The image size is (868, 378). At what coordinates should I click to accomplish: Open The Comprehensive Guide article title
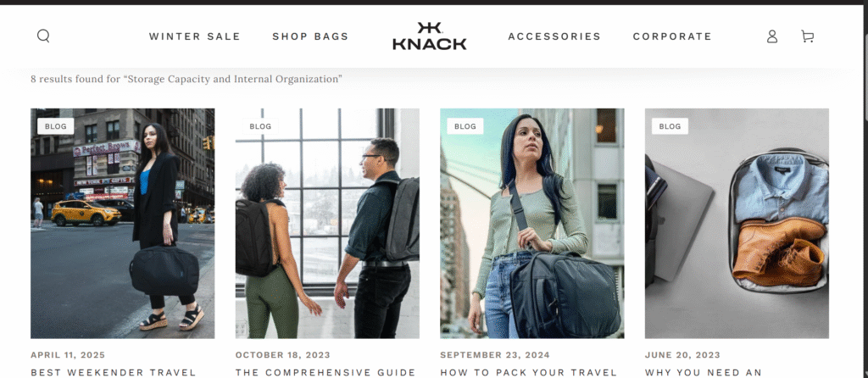point(325,372)
